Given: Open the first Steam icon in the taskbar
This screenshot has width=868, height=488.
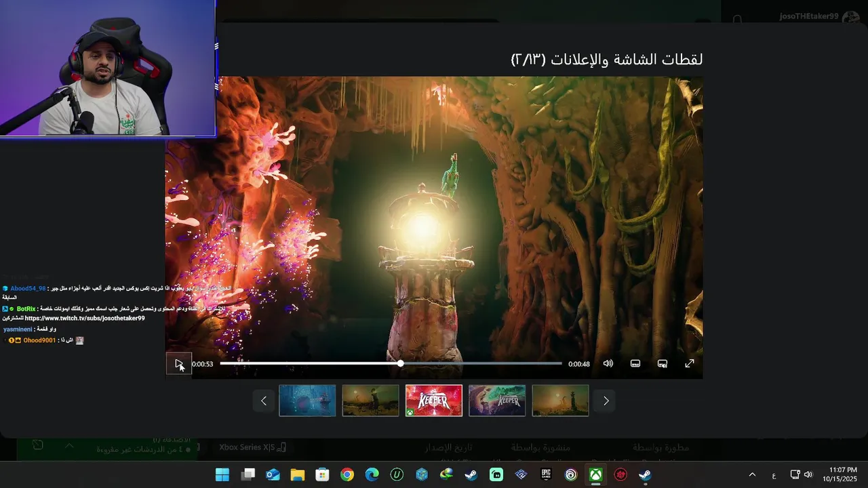Looking at the screenshot, I should pos(471,475).
